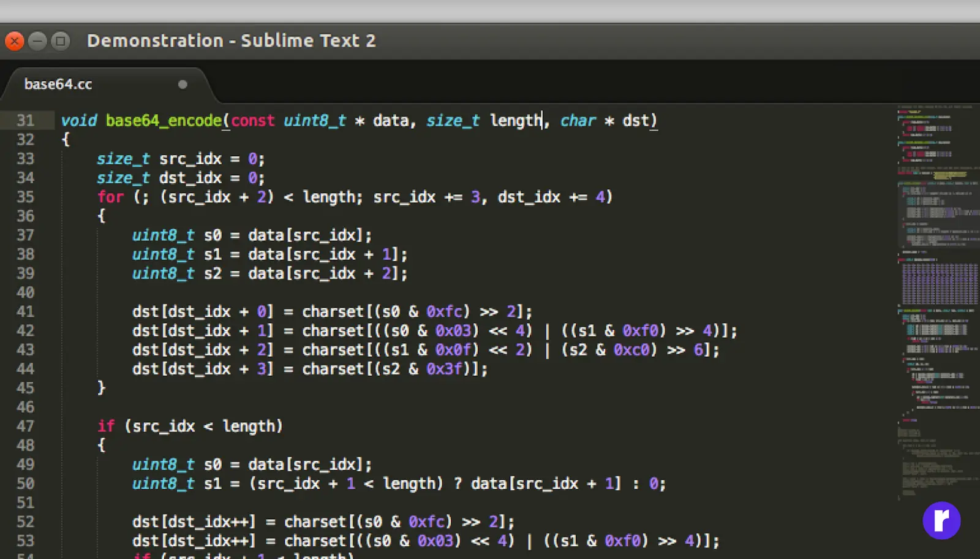The height and width of the screenshot is (559, 980).
Task: Click the purple round r button
Action: click(x=941, y=520)
